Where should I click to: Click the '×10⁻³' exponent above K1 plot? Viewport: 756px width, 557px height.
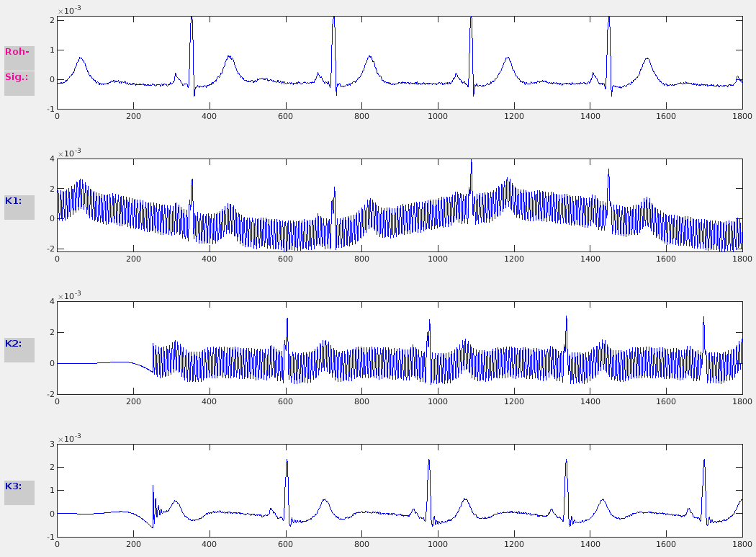tap(69, 153)
